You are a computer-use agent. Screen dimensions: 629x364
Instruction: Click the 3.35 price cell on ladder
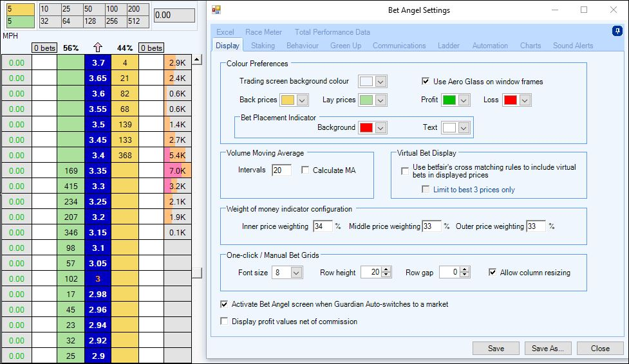(98, 171)
